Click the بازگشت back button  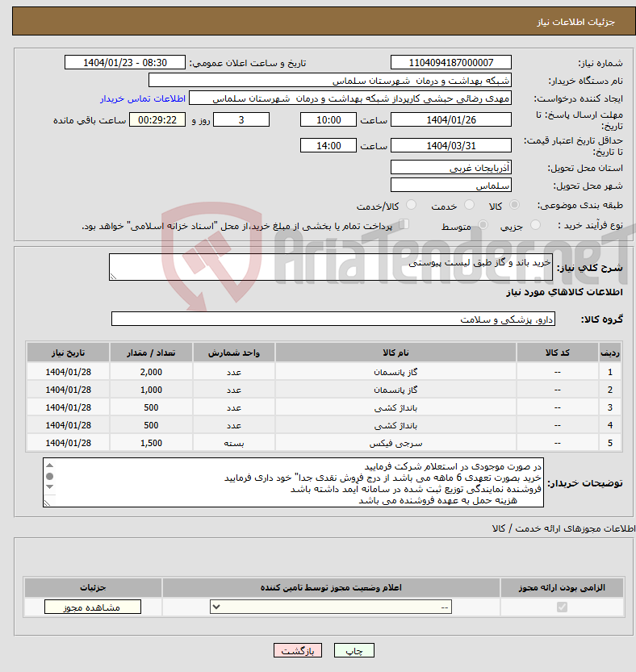(298, 650)
